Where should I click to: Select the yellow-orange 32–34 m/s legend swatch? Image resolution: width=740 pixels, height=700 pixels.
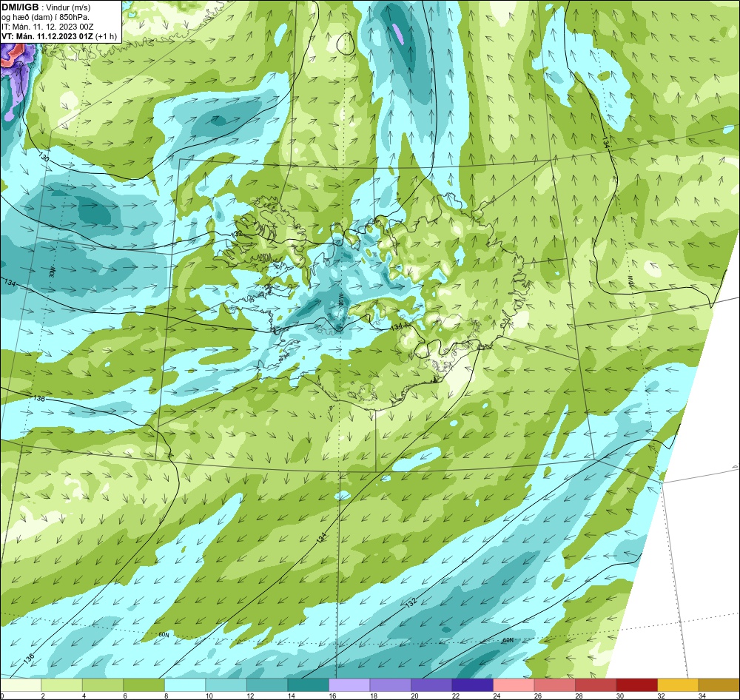tap(678, 685)
